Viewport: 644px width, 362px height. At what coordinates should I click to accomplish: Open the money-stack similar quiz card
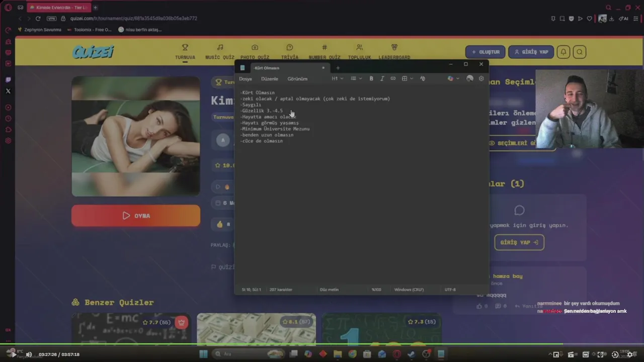(256, 329)
